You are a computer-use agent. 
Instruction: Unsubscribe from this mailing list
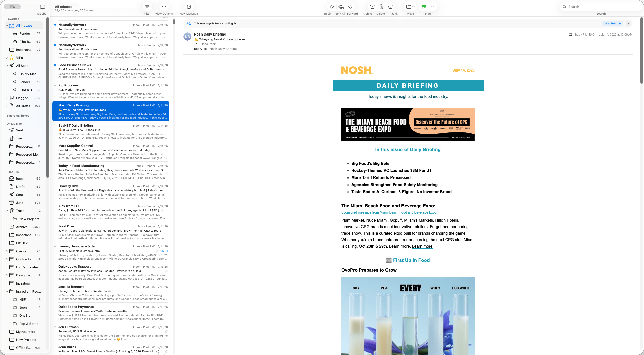[613, 23]
